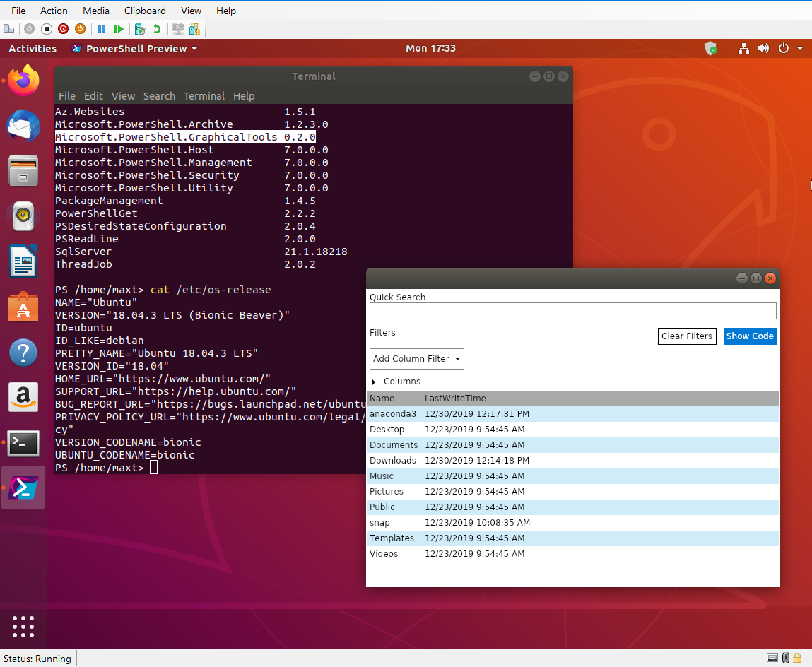This screenshot has height=667, width=812.
Task: Show all applications grid
Action: click(23, 627)
